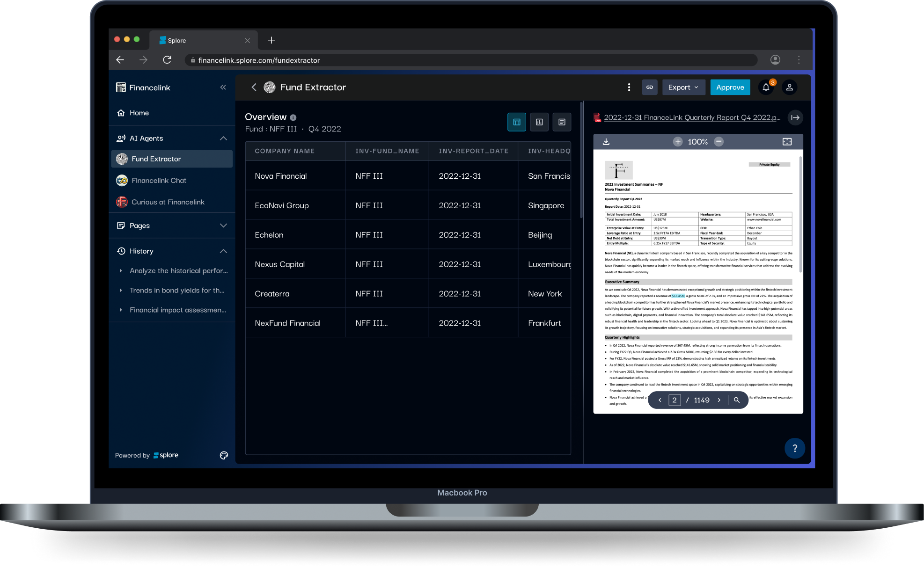Viewport: 924px width, 568px height.
Task: Select the Echelon company cell
Action: click(295, 235)
